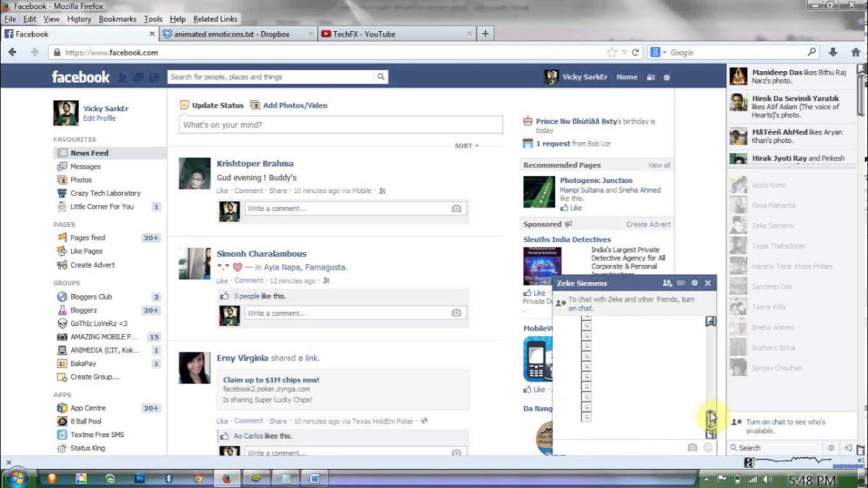Open Messages in left sidebar
Viewport: 868px width, 488px height.
click(x=85, y=167)
